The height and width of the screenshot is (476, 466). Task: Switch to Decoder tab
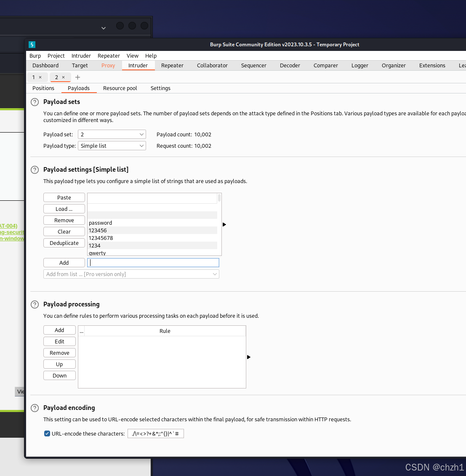click(x=290, y=66)
